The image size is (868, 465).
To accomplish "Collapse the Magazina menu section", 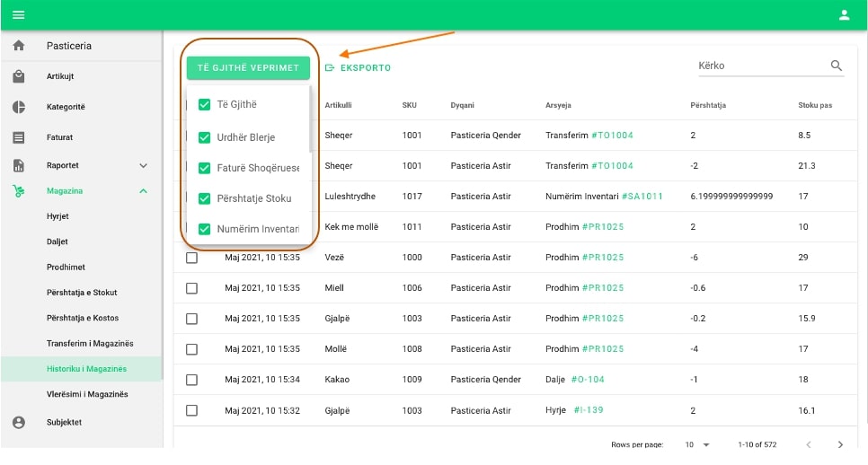I will (143, 190).
